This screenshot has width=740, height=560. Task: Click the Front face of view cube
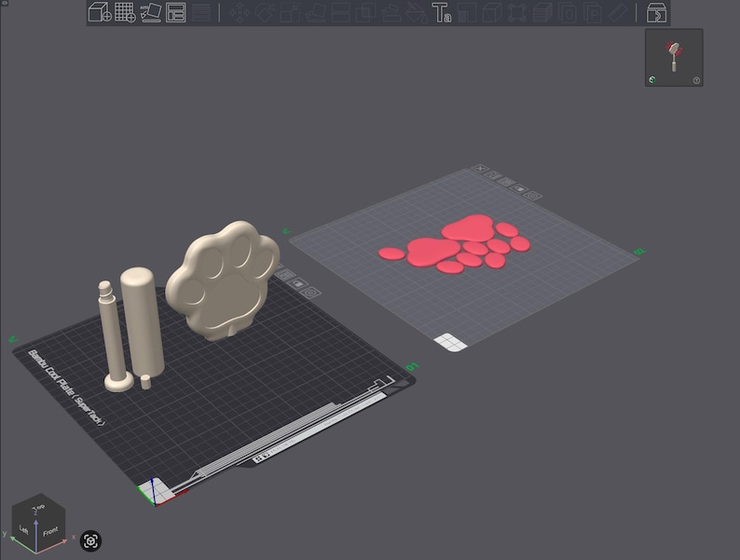click(x=50, y=532)
